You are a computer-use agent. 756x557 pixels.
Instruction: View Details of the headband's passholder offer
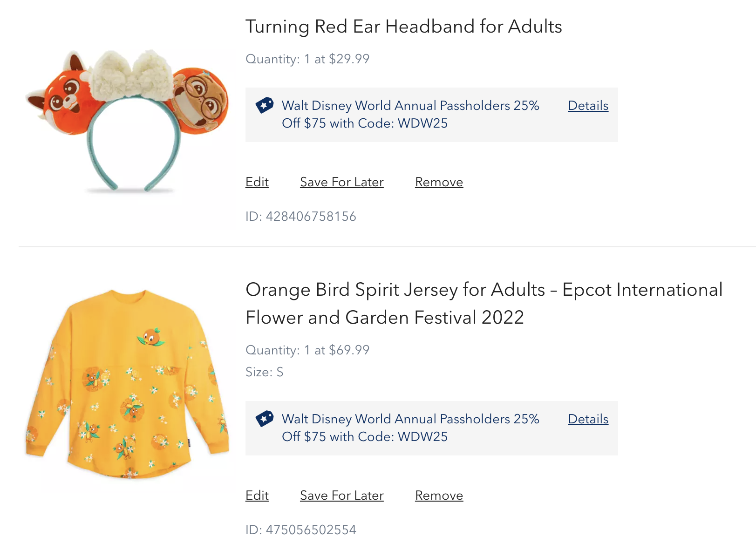(x=588, y=106)
